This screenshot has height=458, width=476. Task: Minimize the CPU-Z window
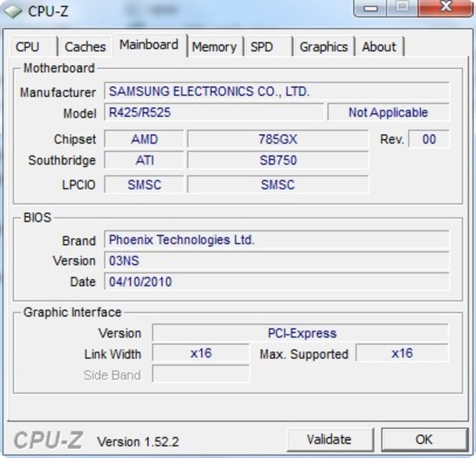pos(370,8)
